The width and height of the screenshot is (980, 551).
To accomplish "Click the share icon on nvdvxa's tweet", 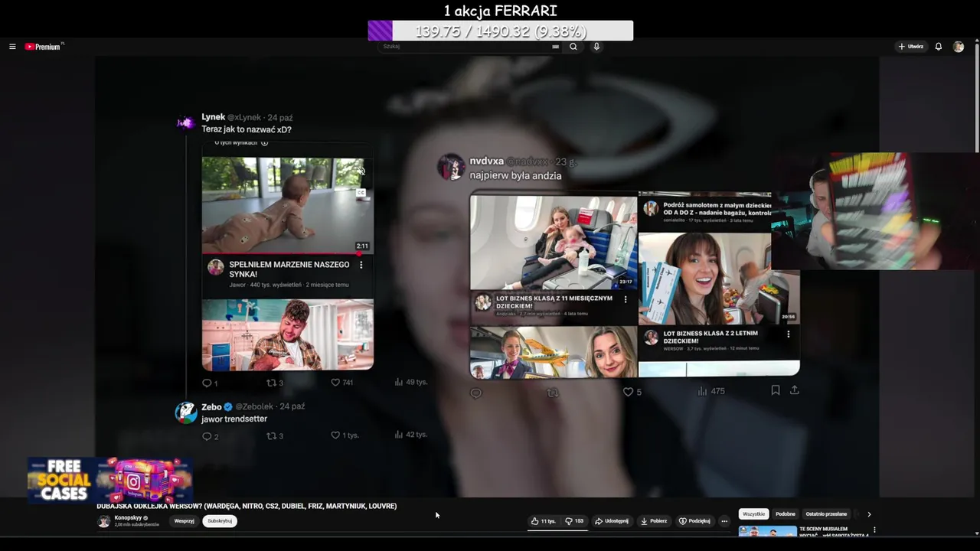I will (795, 390).
